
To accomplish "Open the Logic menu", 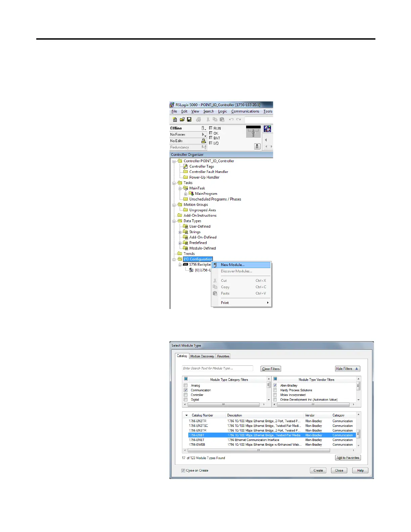I will [x=223, y=111].
